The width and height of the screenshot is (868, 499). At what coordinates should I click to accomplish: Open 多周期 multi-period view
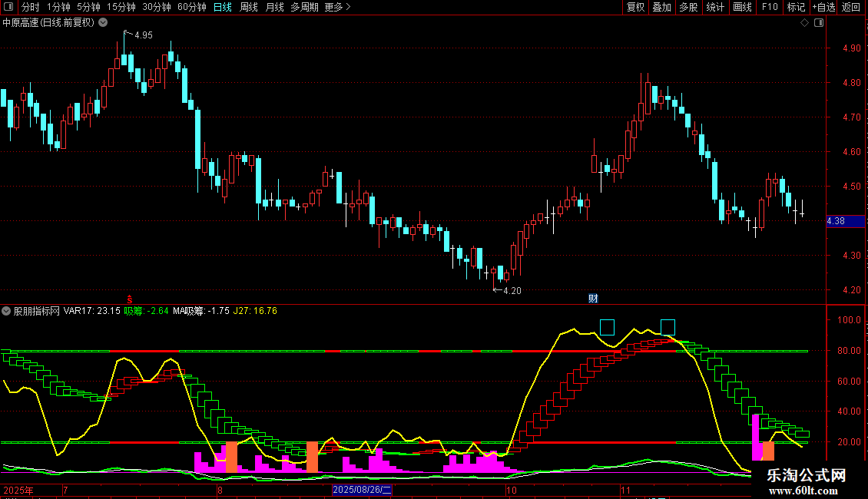[304, 7]
